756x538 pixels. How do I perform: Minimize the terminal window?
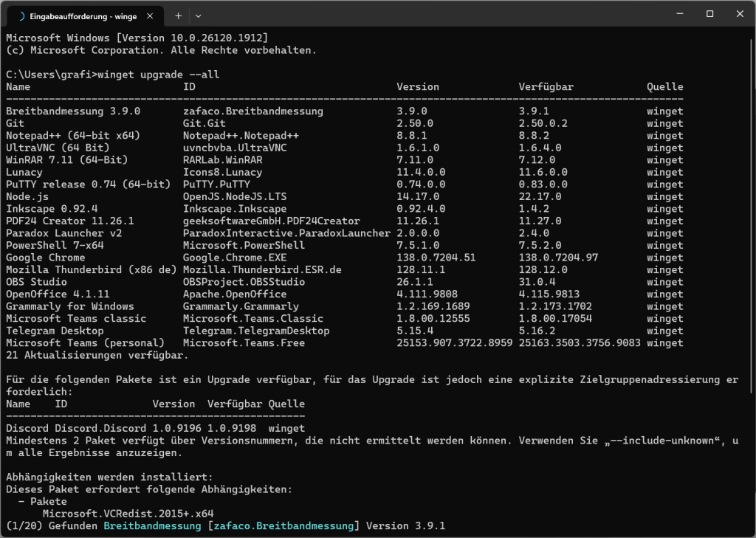click(x=680, y=13)
